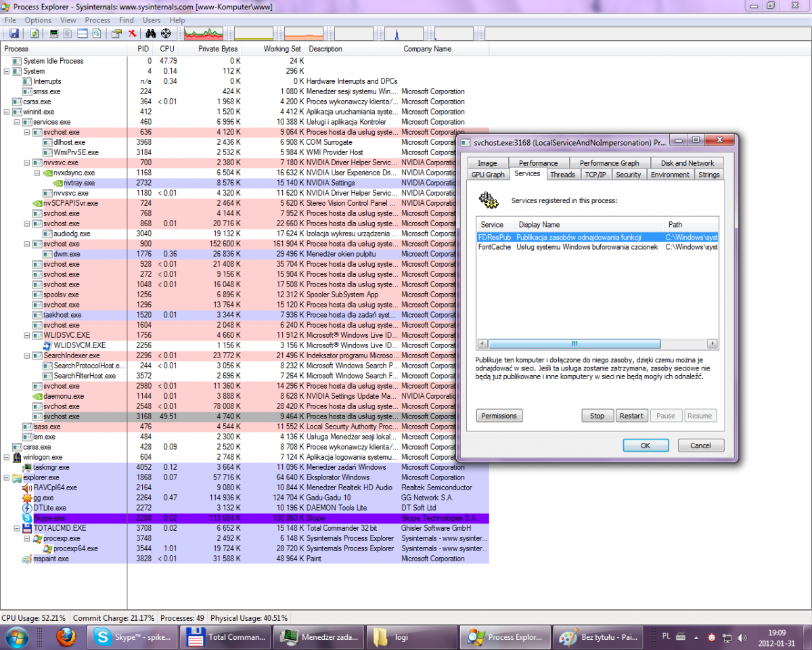Click the icon beside WLIDSVCM.EXE
This screenshot has width=812, height=650.
pos(47,345)
